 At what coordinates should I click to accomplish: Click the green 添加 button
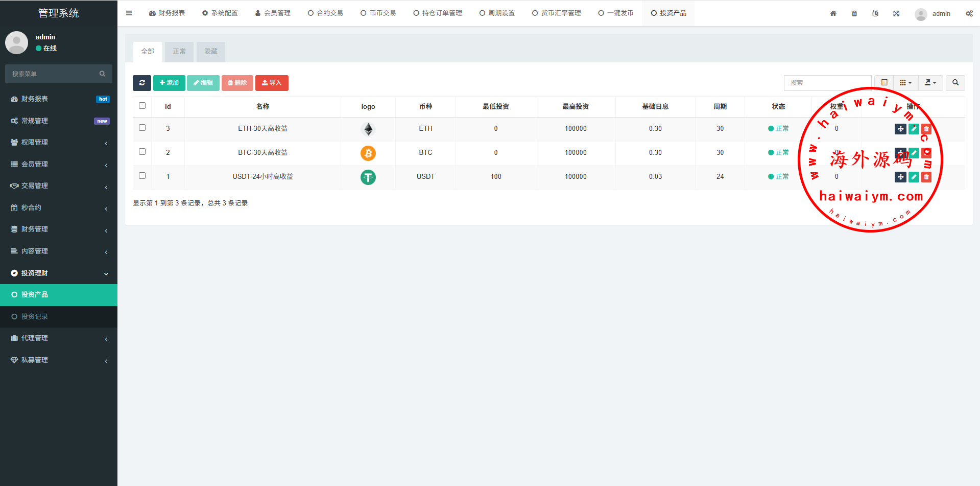click(169, 83)
